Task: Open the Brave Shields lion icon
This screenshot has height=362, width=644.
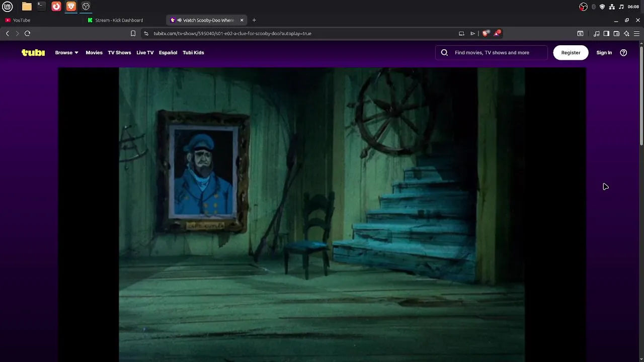Action: click(485, 33)
